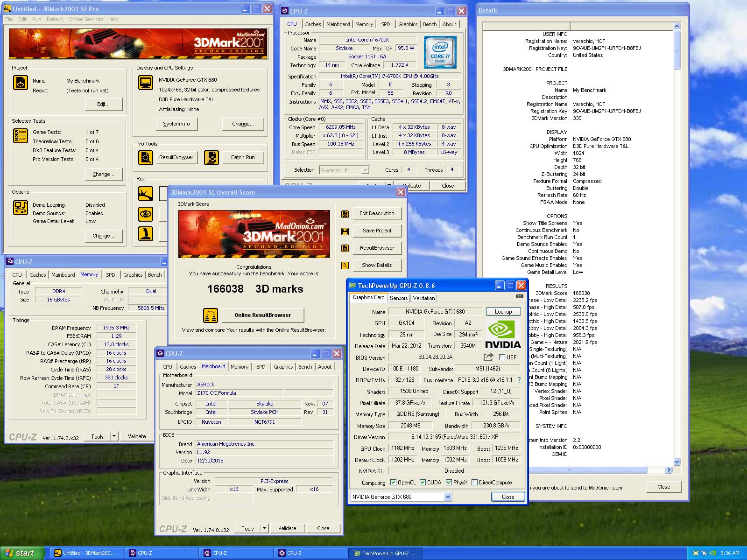Click the Details scrollbar up arrow
747x560 pixels.
(677, 27)
